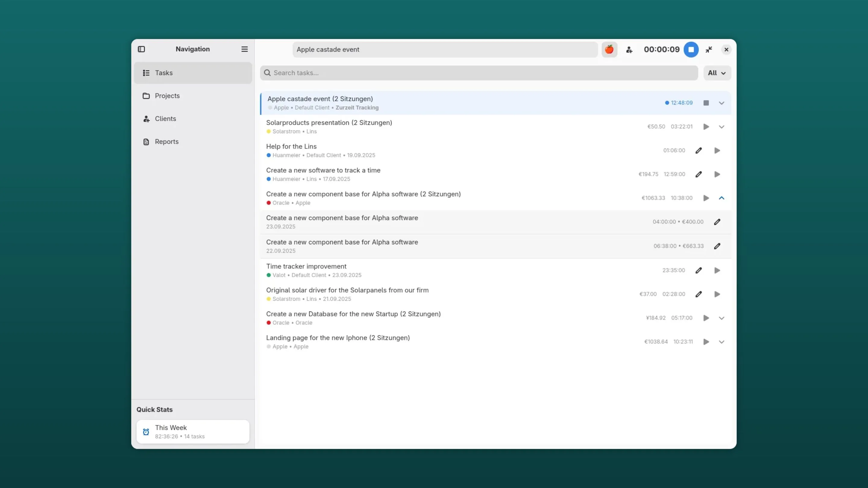Edit the 23.09.2025 Alpha software session
The image size is (868, 488).
coord(717,222)
